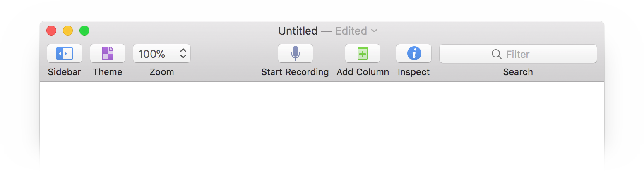This screenshot has width=644, height=173.
Task: Click the 'Inspect' text label
Action: point(413,72)
